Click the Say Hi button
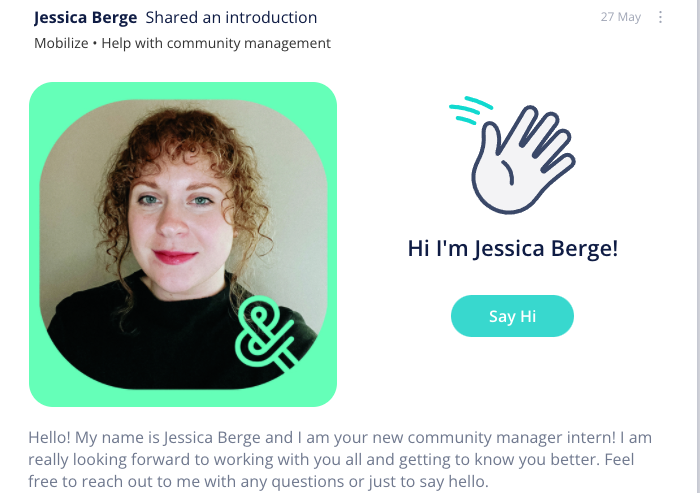The height and width of the screenshot is (493, 700). click(512, 316)
